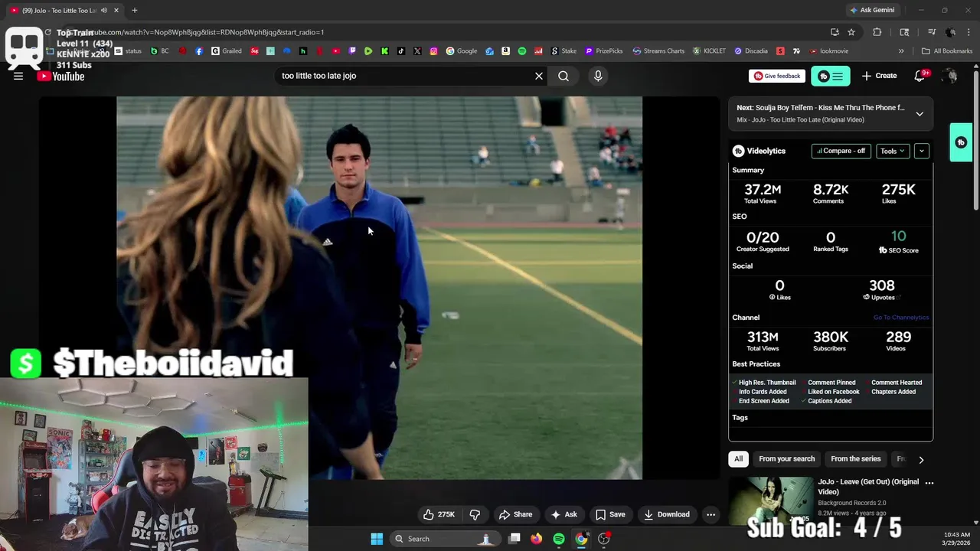The image size is (980, 551).
Task: Clear the search box with the X
Action: [539, 76]
